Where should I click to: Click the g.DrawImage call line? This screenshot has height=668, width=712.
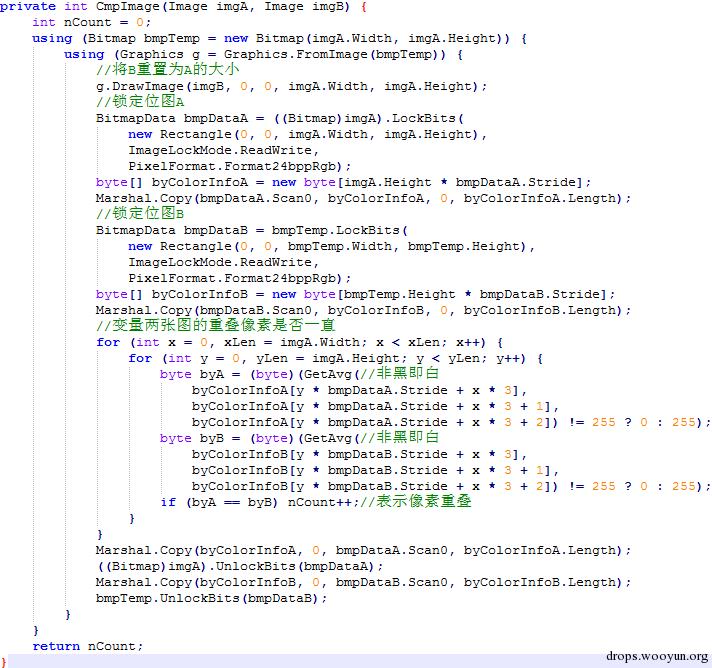tap(291, 87)
